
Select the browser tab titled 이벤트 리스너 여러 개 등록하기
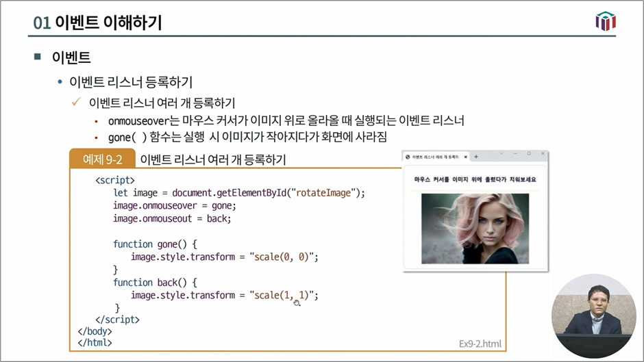click(436, 157)
